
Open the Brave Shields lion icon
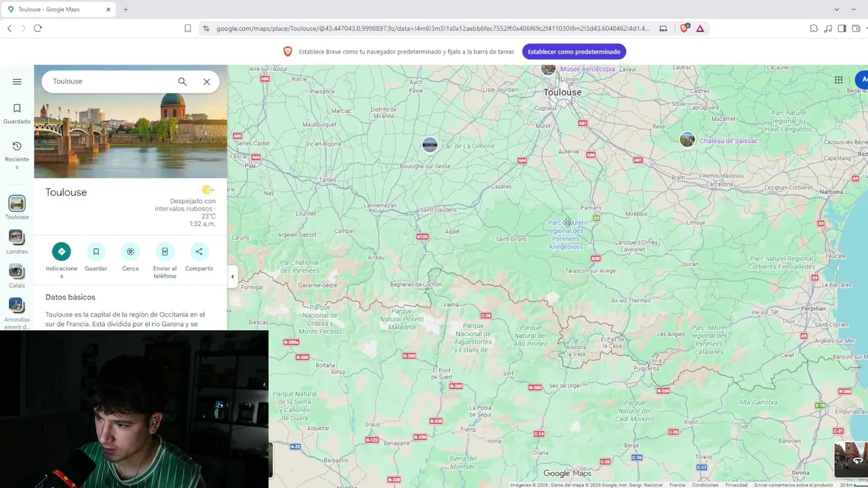coord(684,28)
